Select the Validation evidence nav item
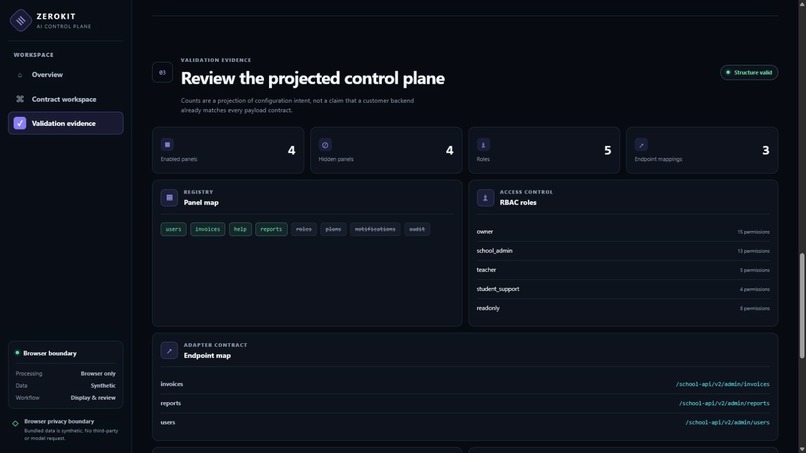 pos(66,123)
